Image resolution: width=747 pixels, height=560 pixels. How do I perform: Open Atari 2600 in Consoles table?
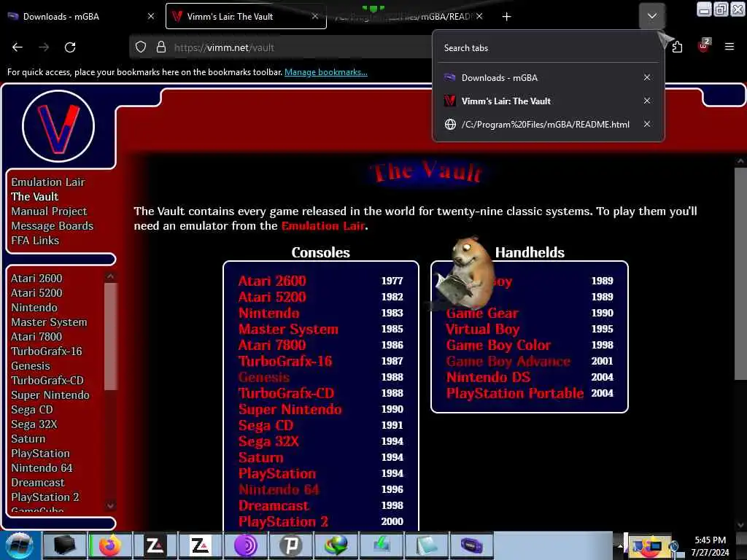[272, 281]
